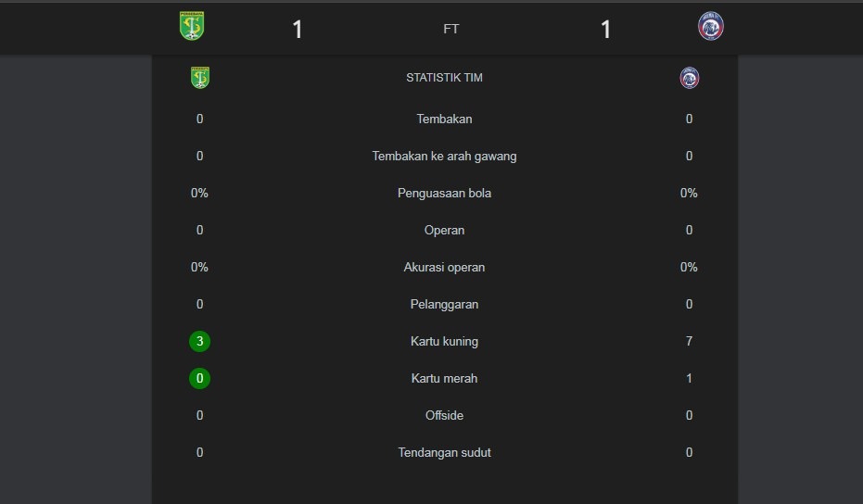863x504 pixels.
Task: Click the green highlighted yellow card count 3
Action: click(199, 341)
